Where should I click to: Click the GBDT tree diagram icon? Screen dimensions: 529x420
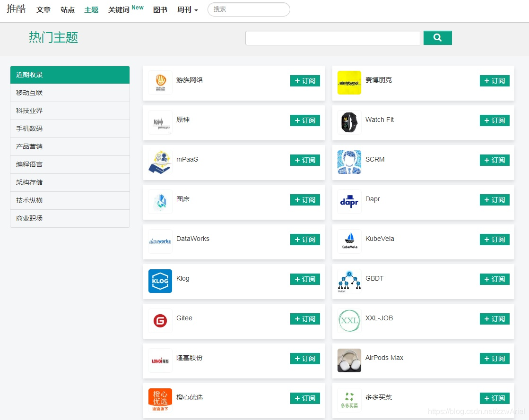point(349,281)
